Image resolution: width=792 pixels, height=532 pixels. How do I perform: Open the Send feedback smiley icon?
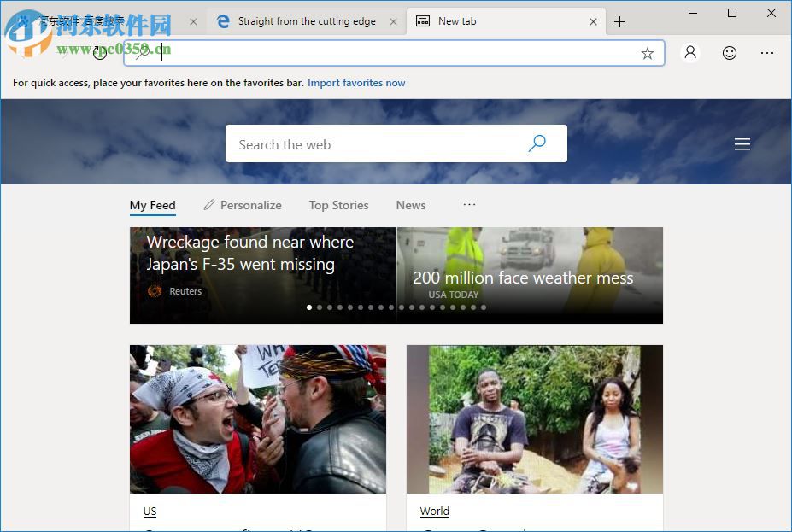click(729, 53)
